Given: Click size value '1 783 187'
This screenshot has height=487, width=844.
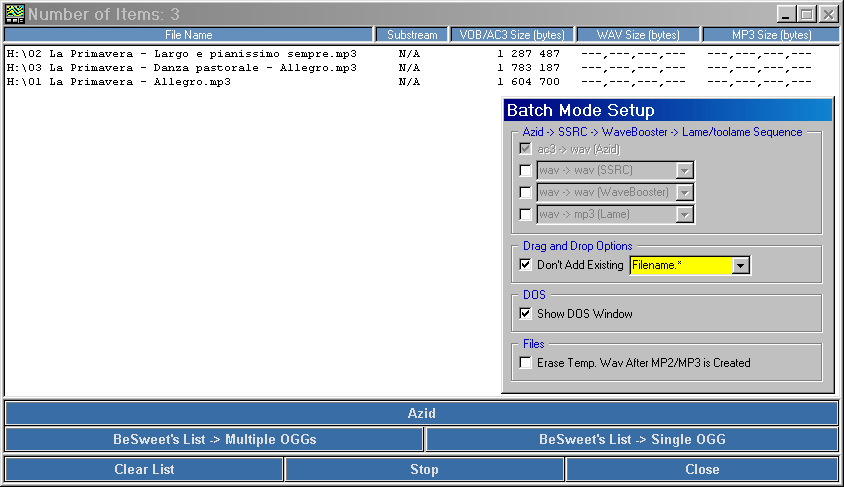Looking at the screenshot, I should (528, 68).
